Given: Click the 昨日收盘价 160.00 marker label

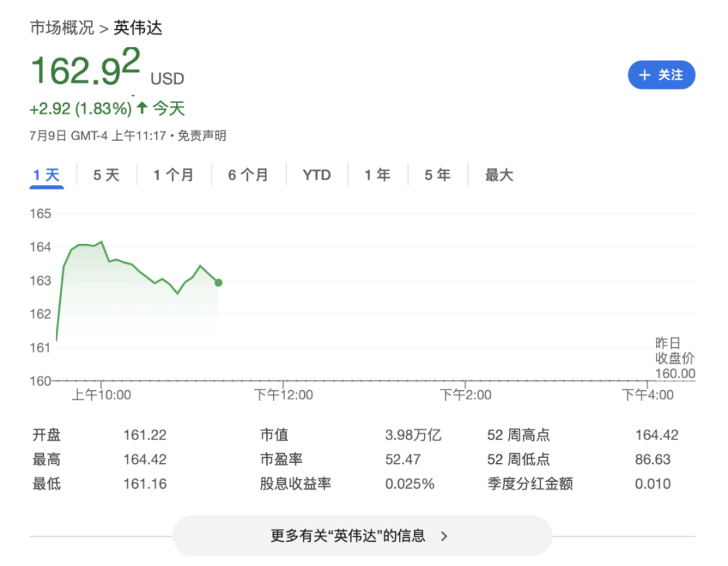Looking at the screenshot, I should coord(674,358).
